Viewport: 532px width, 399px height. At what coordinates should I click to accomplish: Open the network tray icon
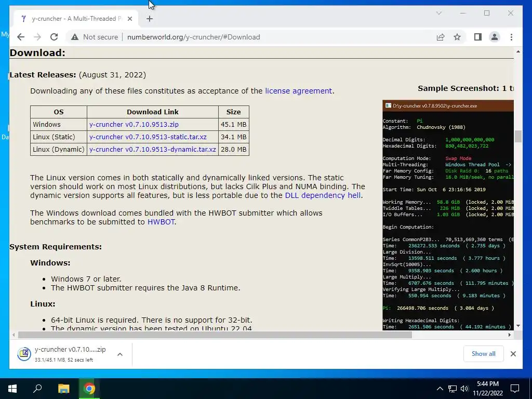[x=453, y=389]
